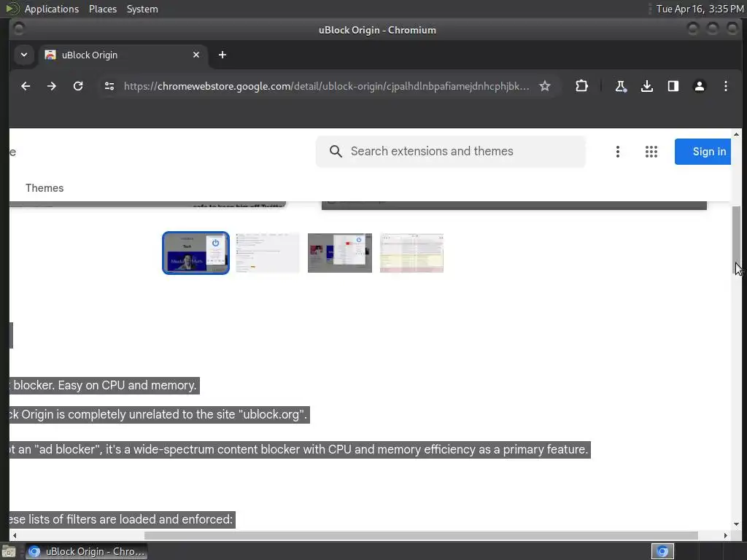The image size is (747, 560).
Task: Open the Google apps grid
Action: click(651, 152)
